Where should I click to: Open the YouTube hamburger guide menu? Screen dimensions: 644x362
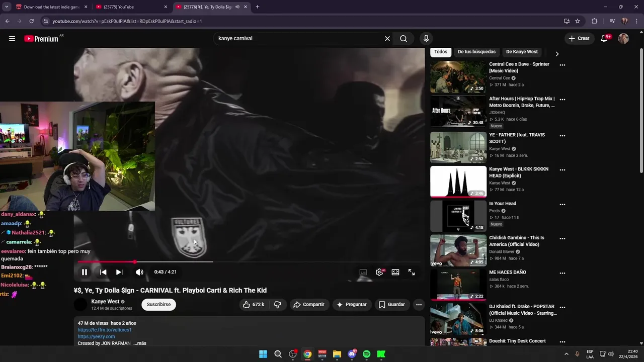(x=12, y=39)
